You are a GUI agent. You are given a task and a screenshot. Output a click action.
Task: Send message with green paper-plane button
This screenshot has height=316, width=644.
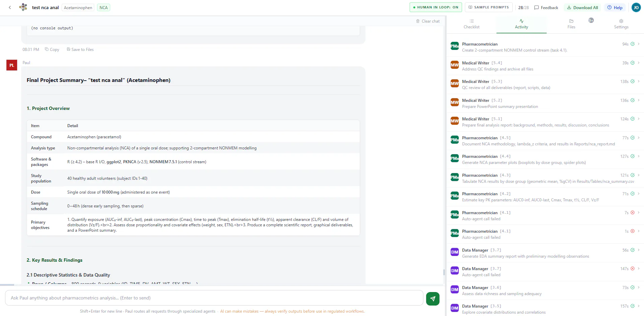[432, 298]
